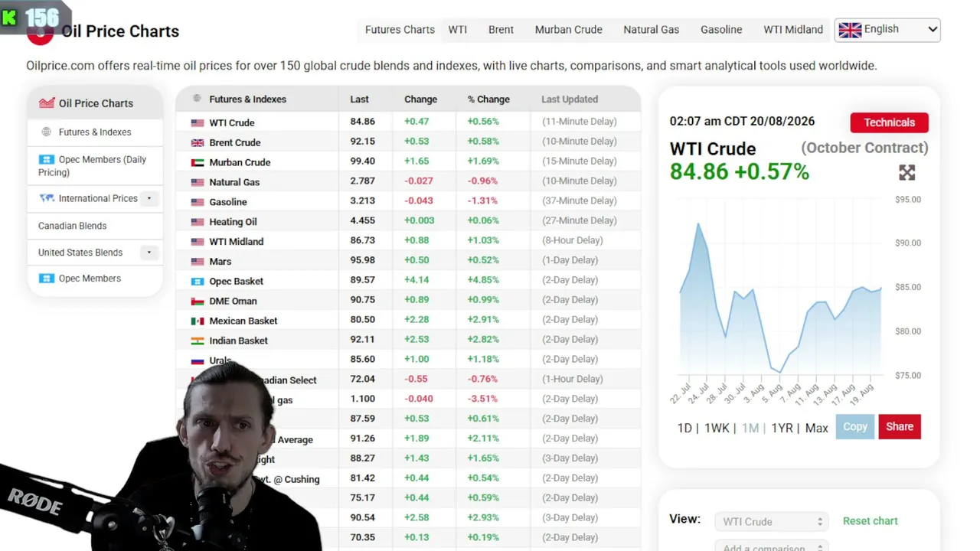980x551 pixels.
Task: Open Canadian Blends in the sidebar
Action: pos(73,226)
